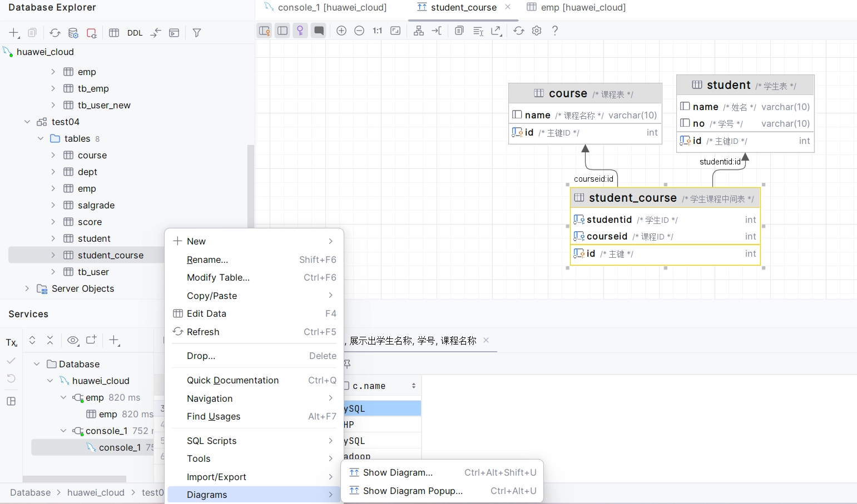Click the red Disconnect data source icon
Screen dimensions: 857x504
pyautogui.click(x=92, y=33)
